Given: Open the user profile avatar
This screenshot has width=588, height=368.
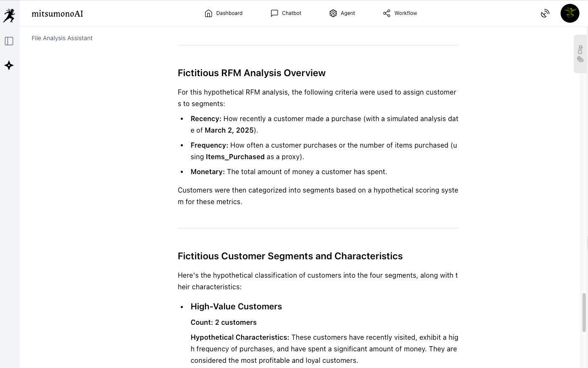Looking at the screenshot, I should [x=570, y=13].
